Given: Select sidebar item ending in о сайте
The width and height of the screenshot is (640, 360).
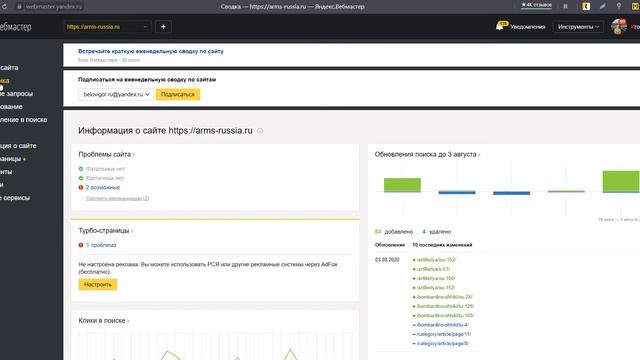Looking at the screenshot, I should (x=18, y=146).
